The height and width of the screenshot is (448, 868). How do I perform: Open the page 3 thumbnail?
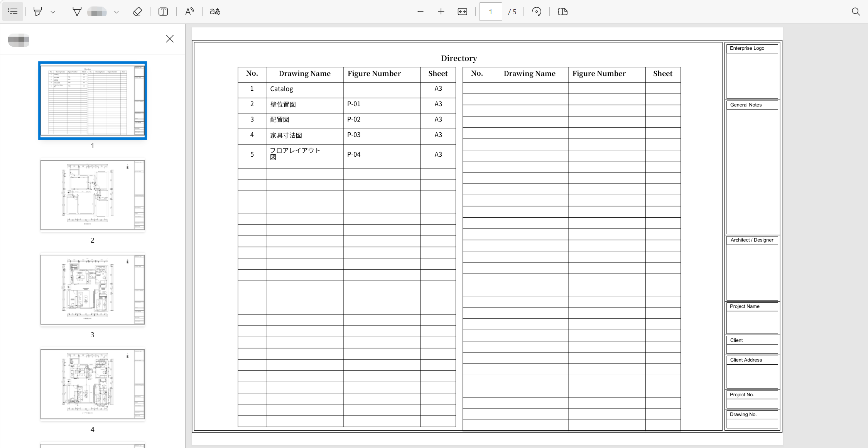coord(93,290)
